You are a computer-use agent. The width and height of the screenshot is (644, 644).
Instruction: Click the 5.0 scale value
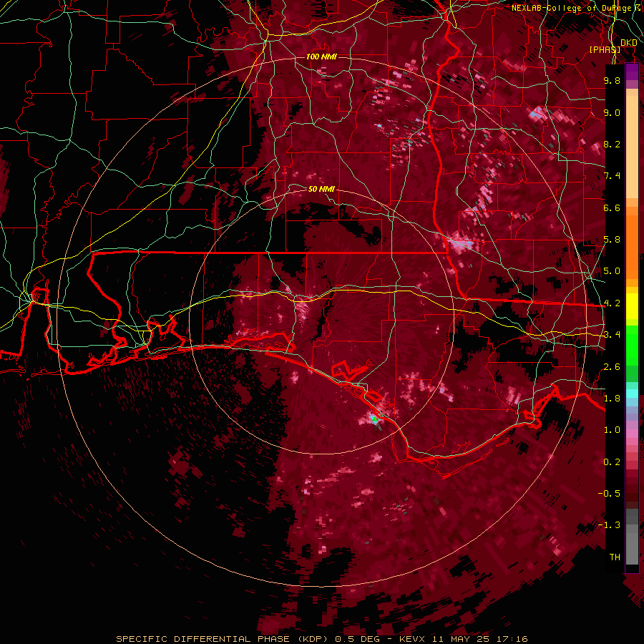coord(612,271)
